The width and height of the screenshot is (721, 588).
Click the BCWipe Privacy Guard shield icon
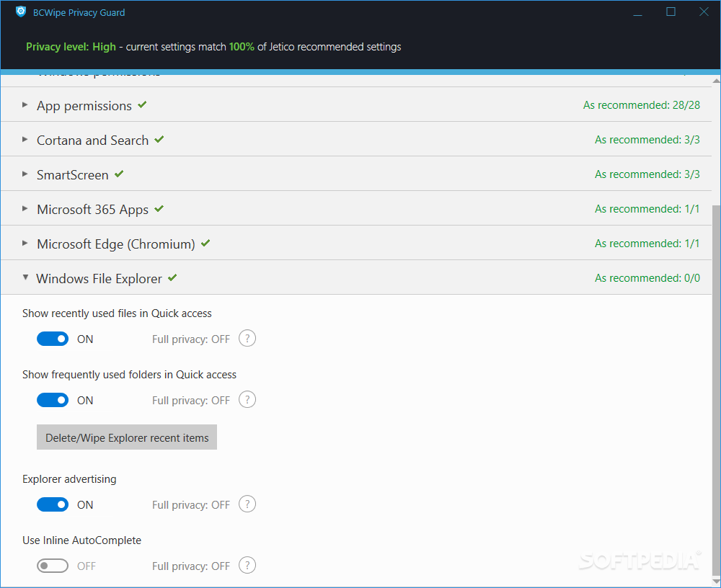(21, 12)
